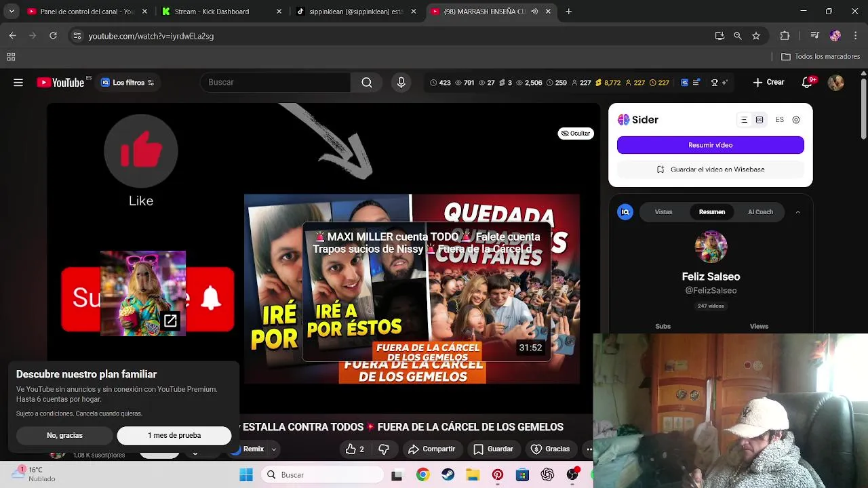Bookmark this page with the star

click(x=756, y=36)
